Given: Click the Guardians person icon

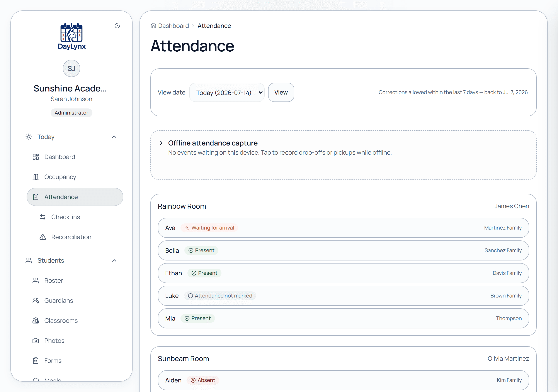Looking at the screenshot, I should [36, 301].
